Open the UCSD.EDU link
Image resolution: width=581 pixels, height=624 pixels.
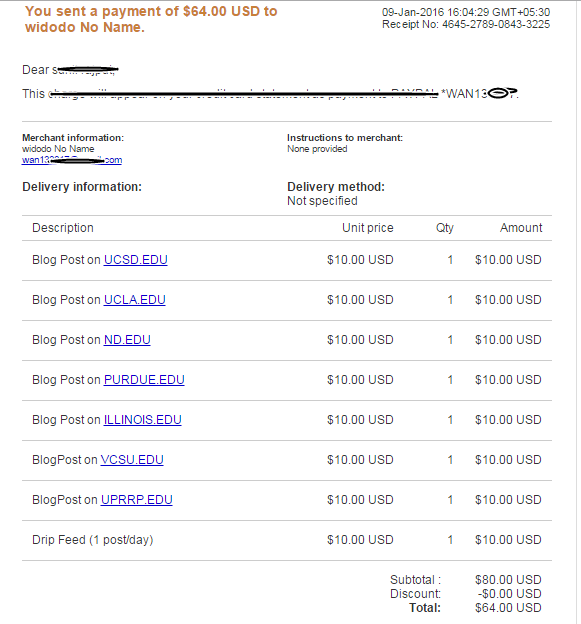tap(135, 260)
